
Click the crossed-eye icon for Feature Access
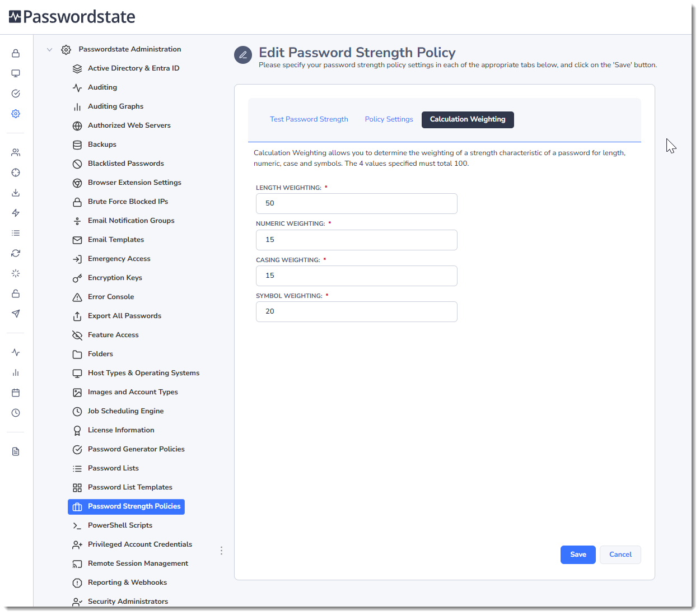click(77, 336)
